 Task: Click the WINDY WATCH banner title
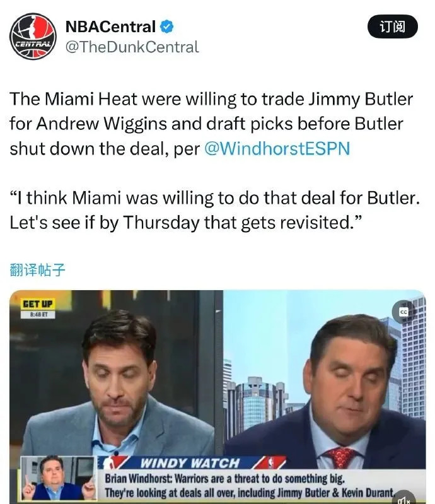pos(190,463)
